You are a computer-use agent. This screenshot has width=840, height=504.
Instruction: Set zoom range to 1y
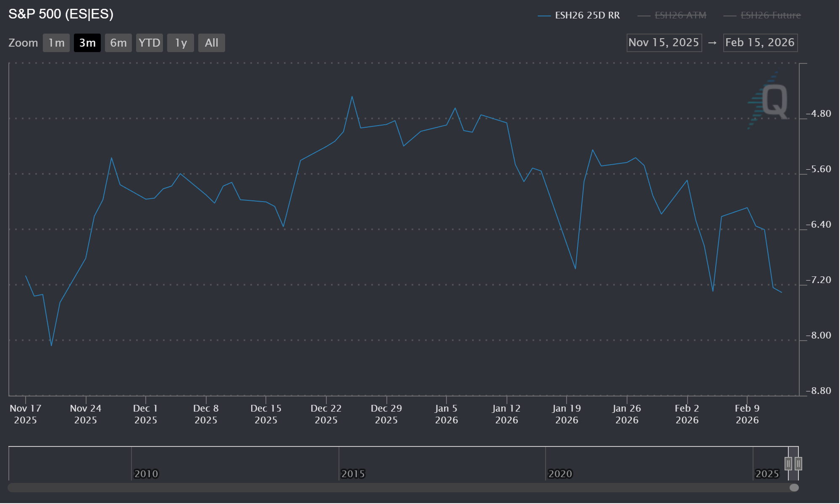coord(181,43)
